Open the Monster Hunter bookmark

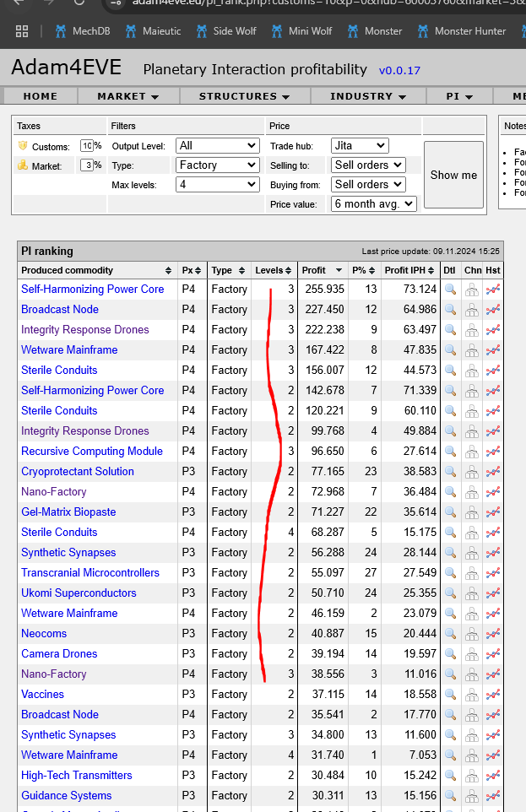point(463,31)
